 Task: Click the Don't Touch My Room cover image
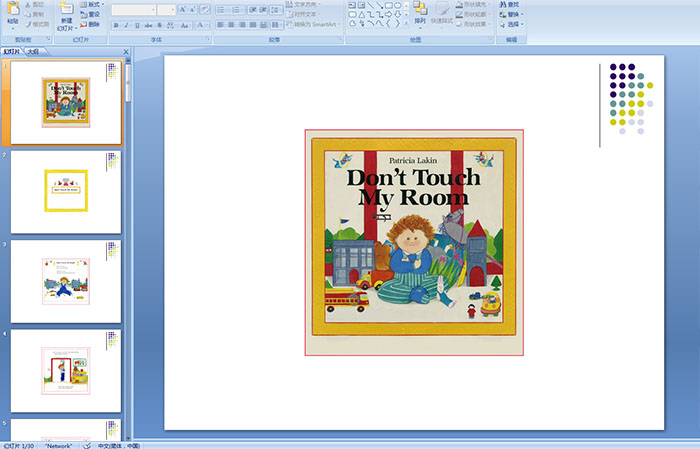point(414,242)
